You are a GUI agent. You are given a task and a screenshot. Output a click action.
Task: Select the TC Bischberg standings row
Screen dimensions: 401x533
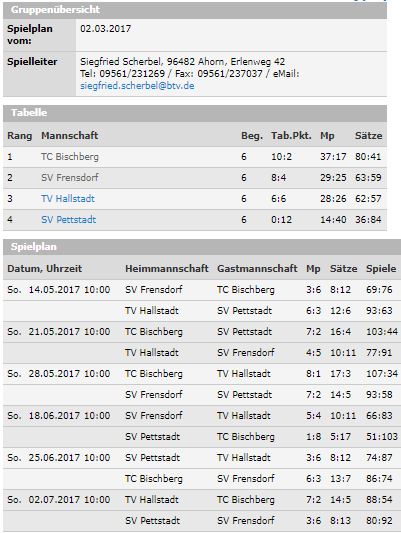[195, 157]
